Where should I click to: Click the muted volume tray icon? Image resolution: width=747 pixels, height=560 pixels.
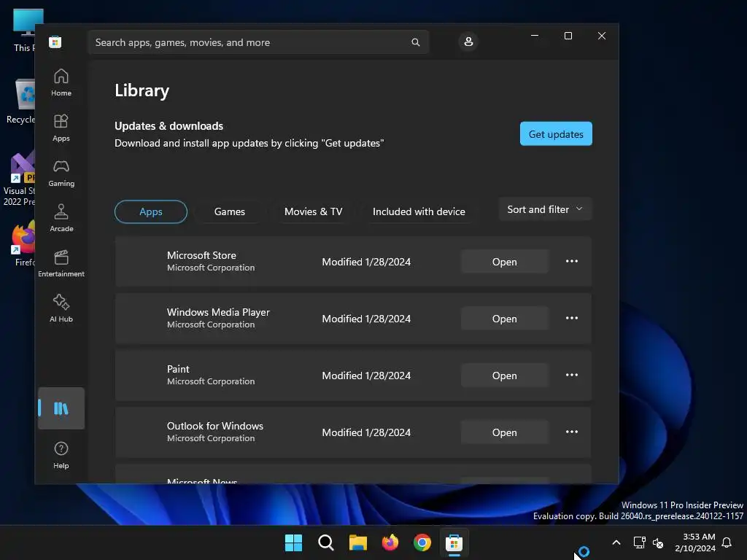[x=658, y=542]
